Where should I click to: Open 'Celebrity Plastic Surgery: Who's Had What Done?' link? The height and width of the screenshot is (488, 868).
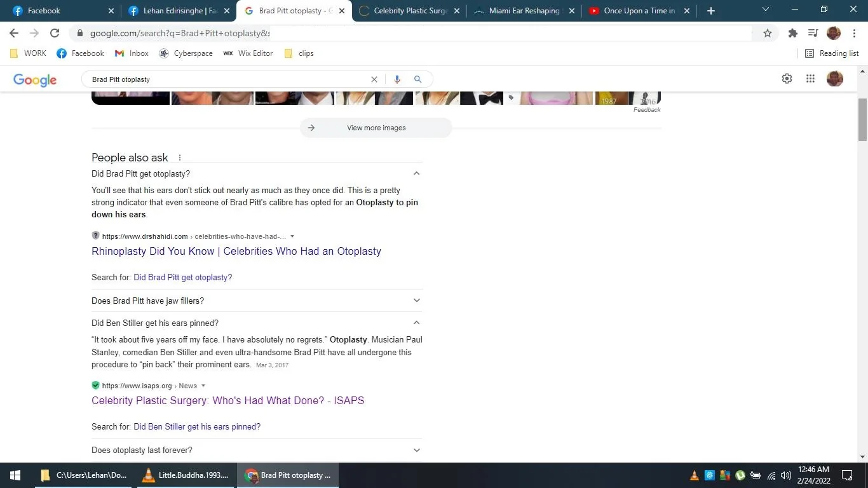pyautogui.click(x=228, y=400)
